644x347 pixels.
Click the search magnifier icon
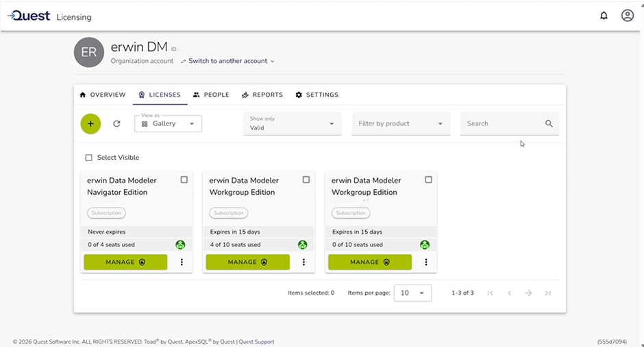[549, 123]
